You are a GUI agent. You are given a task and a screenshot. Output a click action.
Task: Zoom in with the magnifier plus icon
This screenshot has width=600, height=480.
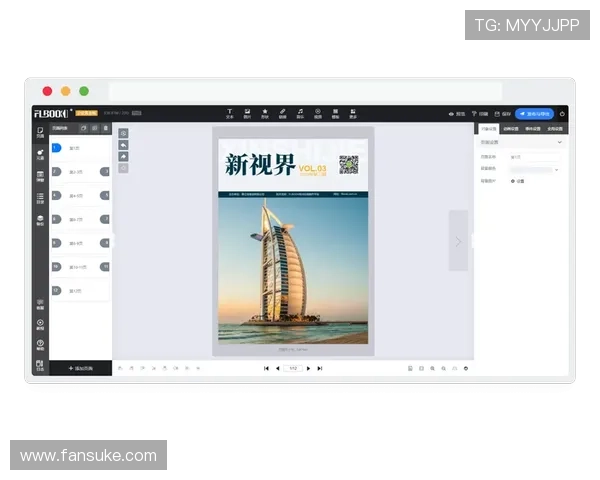pyautogui.click(x=432, y=368)
